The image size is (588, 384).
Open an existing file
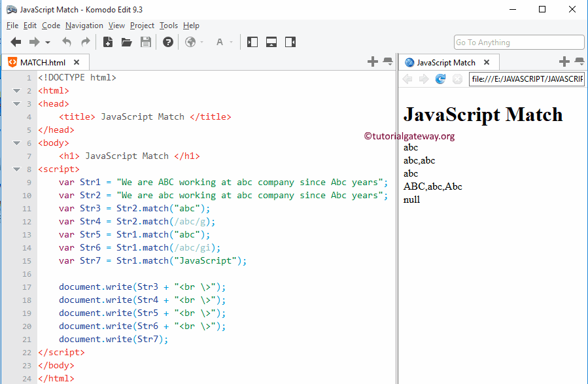(x=127, y=41)
